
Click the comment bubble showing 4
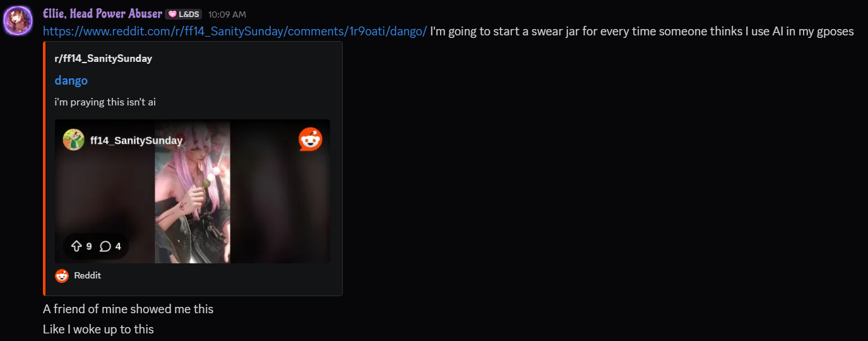click(x=105, y=246)
